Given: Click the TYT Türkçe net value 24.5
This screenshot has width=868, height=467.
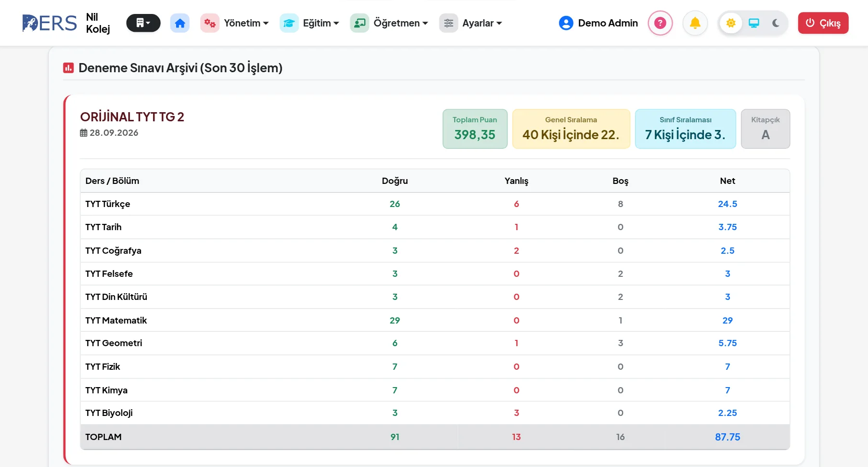Looking at the screenshot, I should [727, 204].
